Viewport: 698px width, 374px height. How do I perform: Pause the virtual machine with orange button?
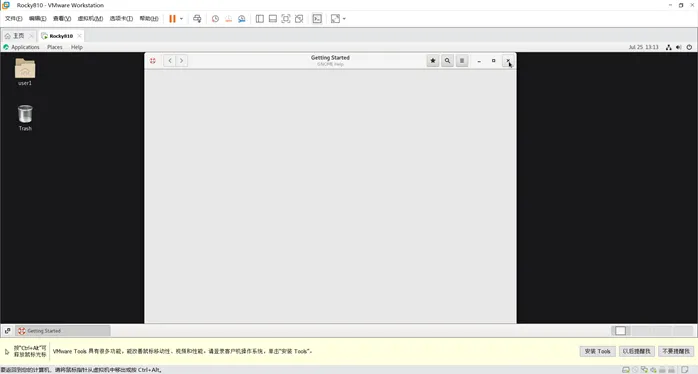pyautogui.click(x=172, y=19)
